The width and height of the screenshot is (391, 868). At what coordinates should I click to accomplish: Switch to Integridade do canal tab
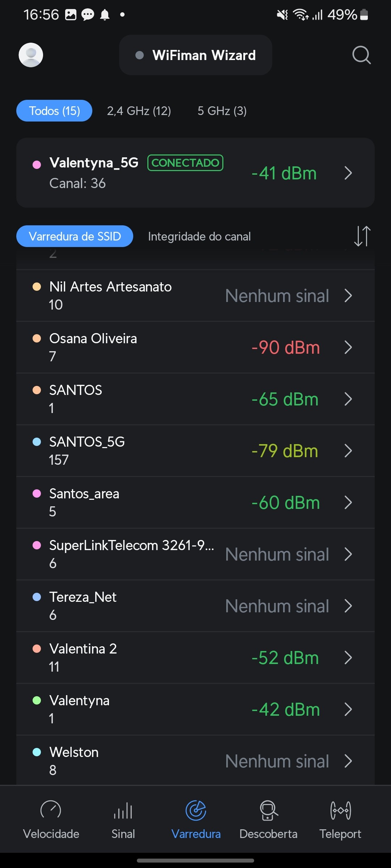point(199,237)
